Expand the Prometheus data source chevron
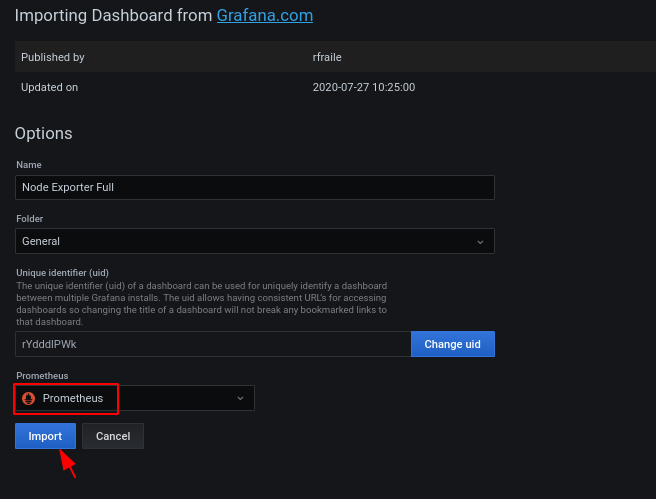Viewport: 656px width, 499px height. pyautogui.click(x=240, y=398)
